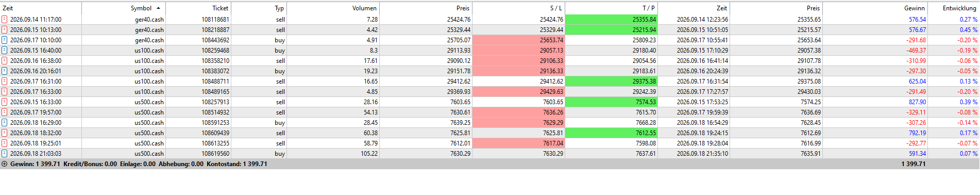Click the row icon for 2026.09.15 10:13:00 trade
This screenshot has width=980, height=195.
pyautogui.click(x=5, y=30)
